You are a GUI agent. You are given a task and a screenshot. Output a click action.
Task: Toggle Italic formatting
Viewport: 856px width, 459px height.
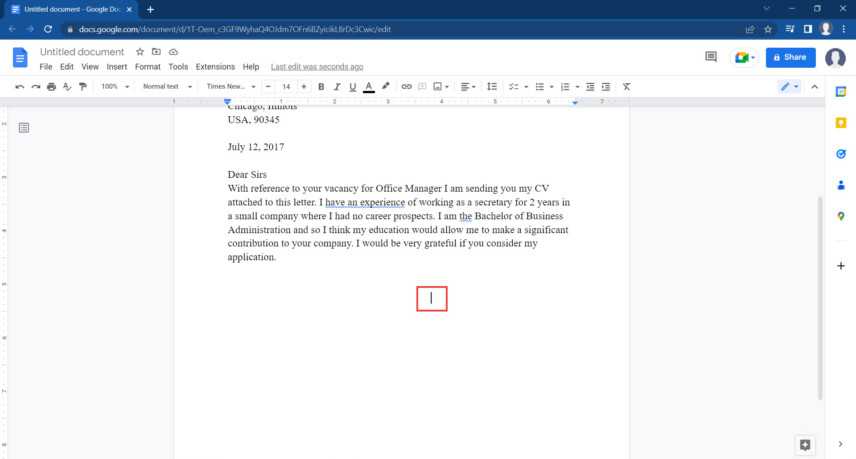pos(337,87)
